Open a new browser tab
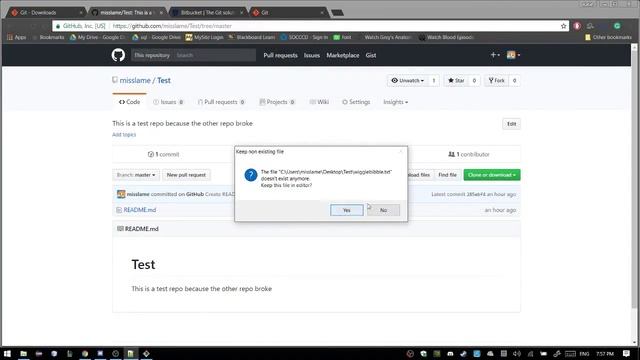640x360 pixels. (x=337, y=13)
